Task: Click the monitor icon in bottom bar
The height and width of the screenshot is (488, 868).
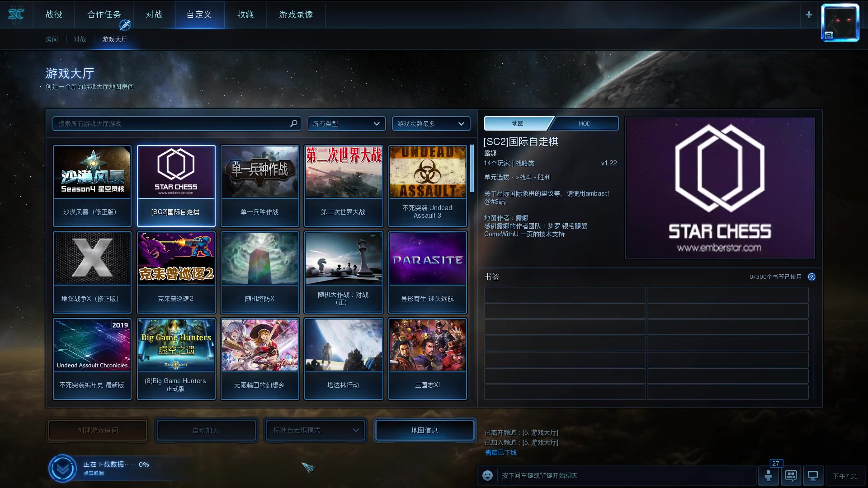Action: click(813, 475)
